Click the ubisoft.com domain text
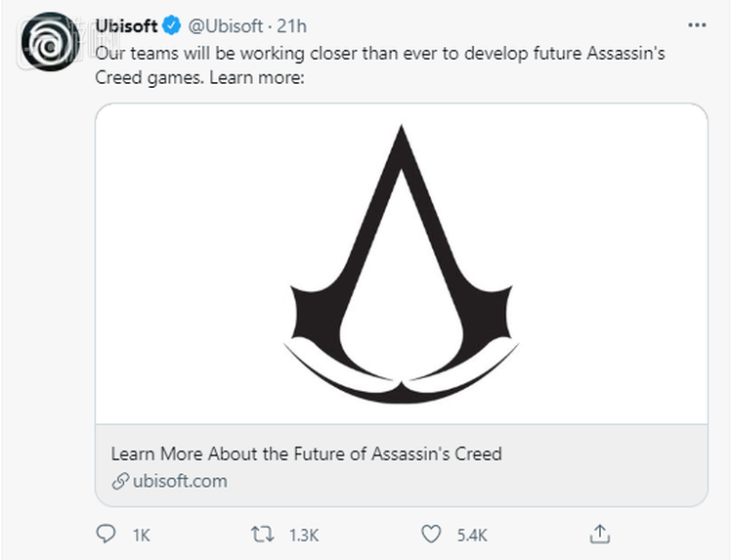The image size is (733, 560). click(181, 481)
